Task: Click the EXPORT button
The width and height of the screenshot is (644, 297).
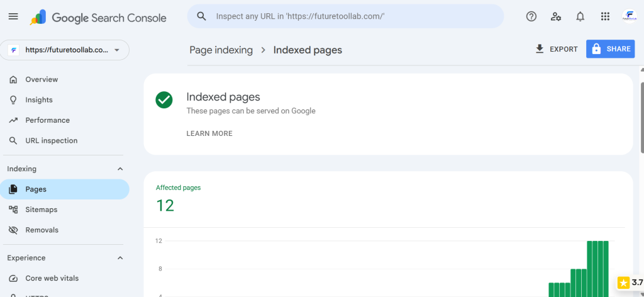Action: click(557, 49)
